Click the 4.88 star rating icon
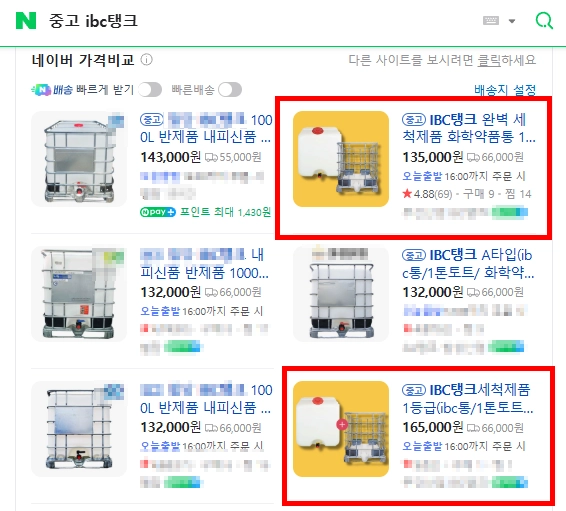 [407, 194]
